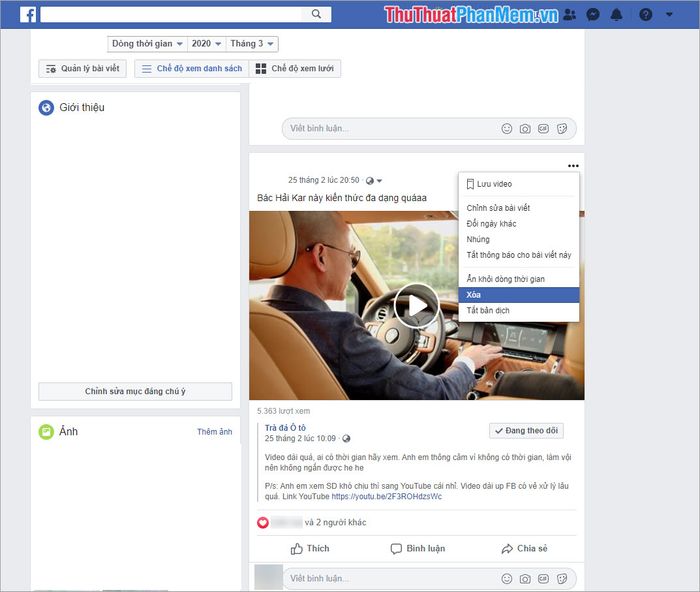The height and width of the screenshot is (592, 700).
Task: Click the Đang theo dõi button
Action: 526,431
